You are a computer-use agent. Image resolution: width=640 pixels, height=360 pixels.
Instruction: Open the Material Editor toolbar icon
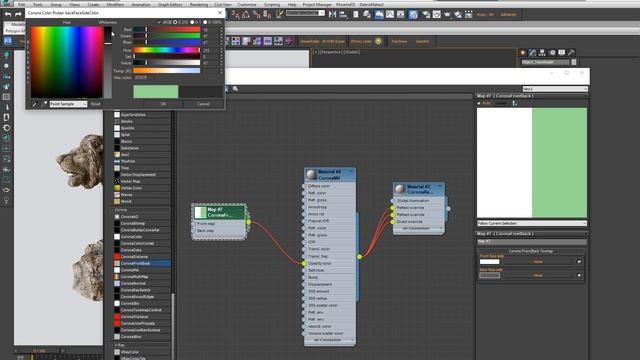pos(413,14)
